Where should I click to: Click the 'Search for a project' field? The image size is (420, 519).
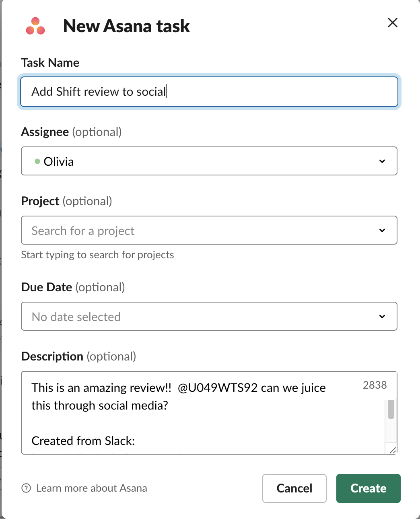pyautogui.click(x=209, y=230)
